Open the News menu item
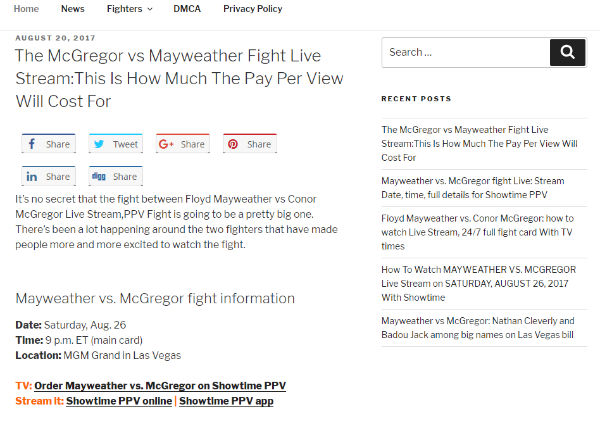 click(73, 9)
